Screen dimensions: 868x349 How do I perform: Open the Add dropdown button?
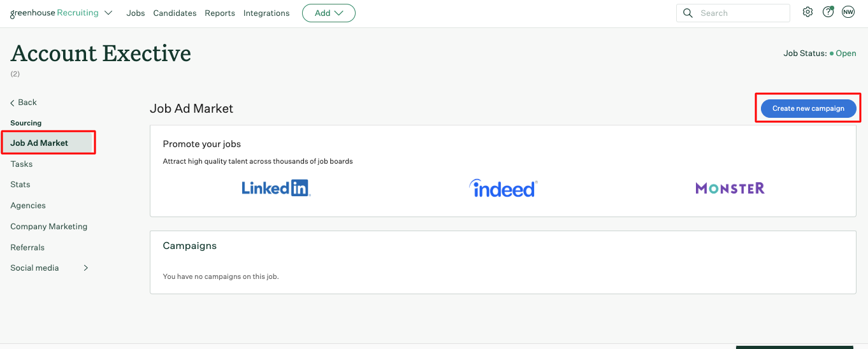[328, 13]
